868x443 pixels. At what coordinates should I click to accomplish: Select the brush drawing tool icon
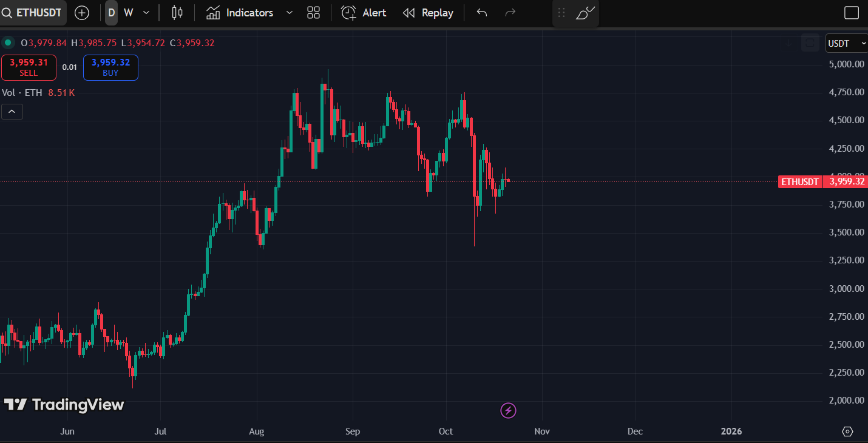585,13
